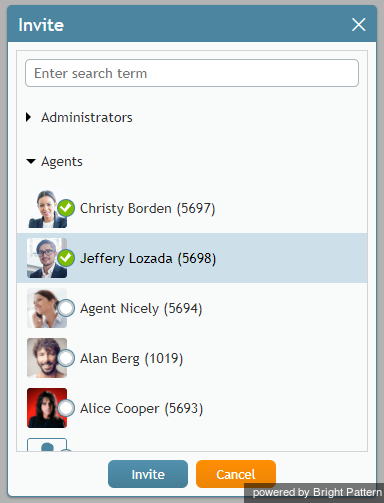Click Alan Berg's avatar picture
The image size is (384, 503).
tap(47, 358)
